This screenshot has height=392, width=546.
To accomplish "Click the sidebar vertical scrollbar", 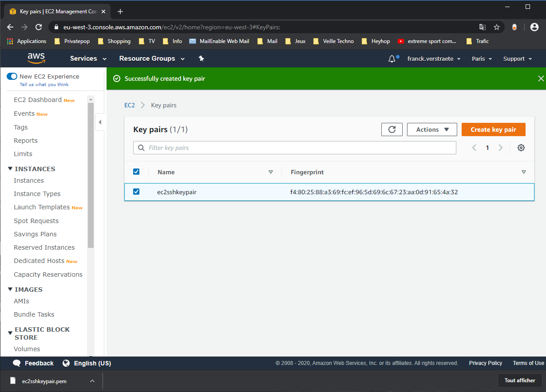I will tap(91, 175).
